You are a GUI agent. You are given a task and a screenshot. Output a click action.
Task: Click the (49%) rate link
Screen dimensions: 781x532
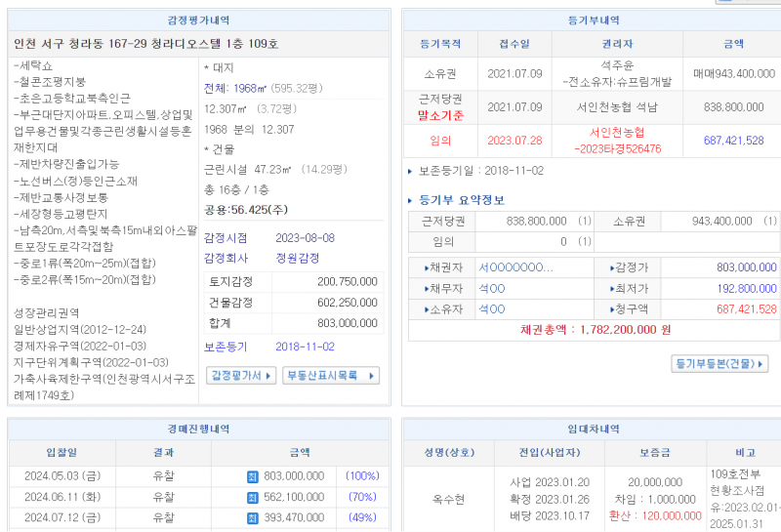361,517
